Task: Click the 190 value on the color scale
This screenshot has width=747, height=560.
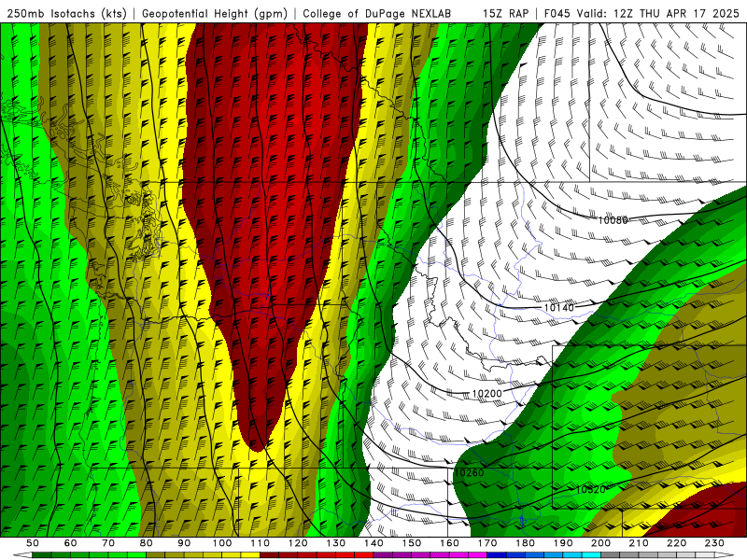Action: (x=563, y=543)
